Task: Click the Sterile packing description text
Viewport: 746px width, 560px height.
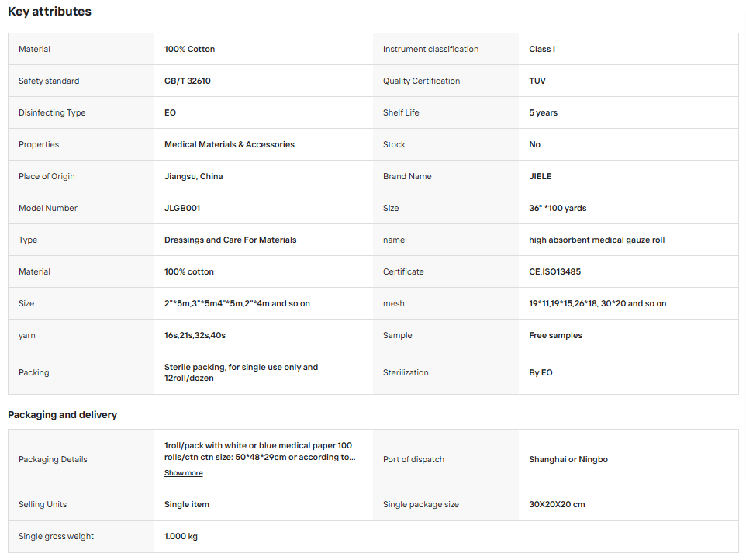Action: pos(241,372)
